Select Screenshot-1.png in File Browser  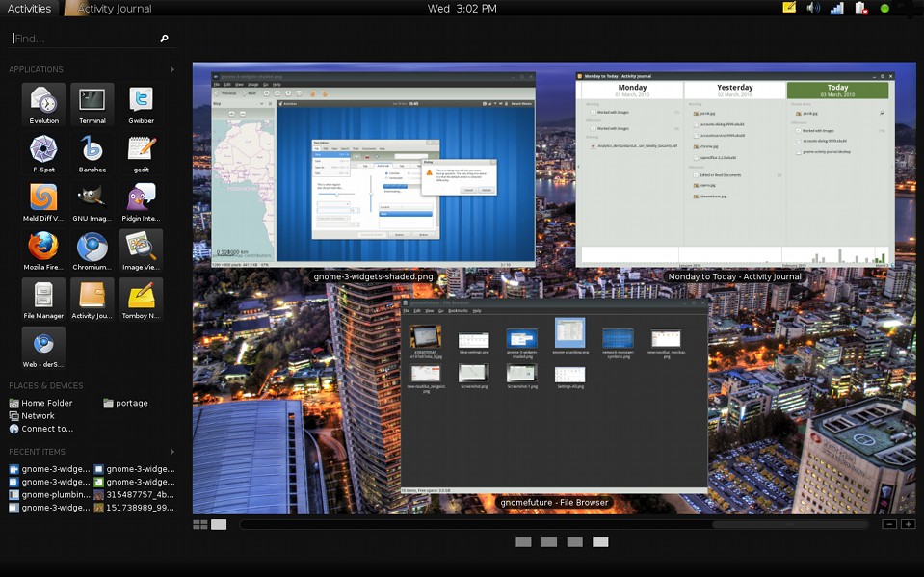click(x=522, y=377)
